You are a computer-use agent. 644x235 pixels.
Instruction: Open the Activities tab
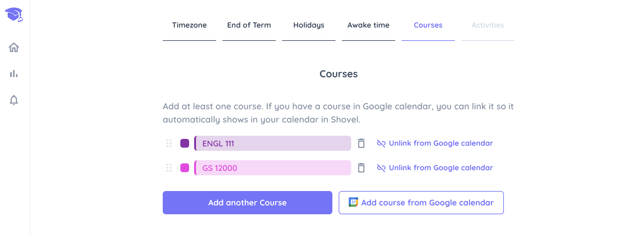click(x=488, y=25)
